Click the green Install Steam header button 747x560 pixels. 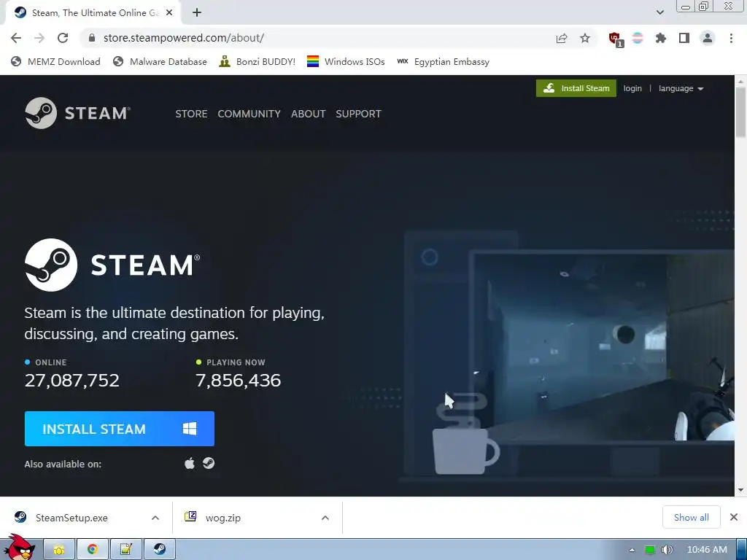pos(576,88)
